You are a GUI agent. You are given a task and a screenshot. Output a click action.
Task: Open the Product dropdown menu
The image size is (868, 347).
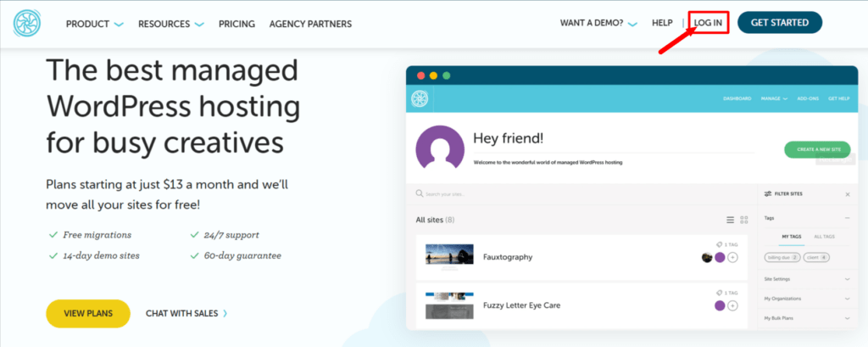click(x=95, y=24)
